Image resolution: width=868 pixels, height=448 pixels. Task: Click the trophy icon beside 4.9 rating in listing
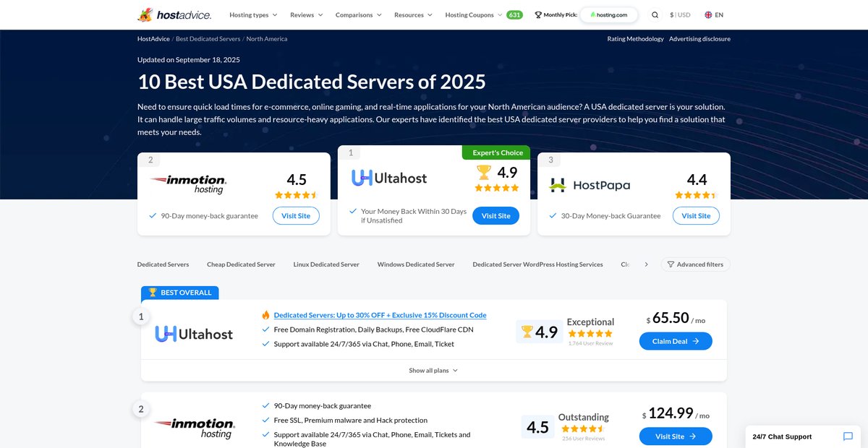pyautogui.click(x=527, y=332)
